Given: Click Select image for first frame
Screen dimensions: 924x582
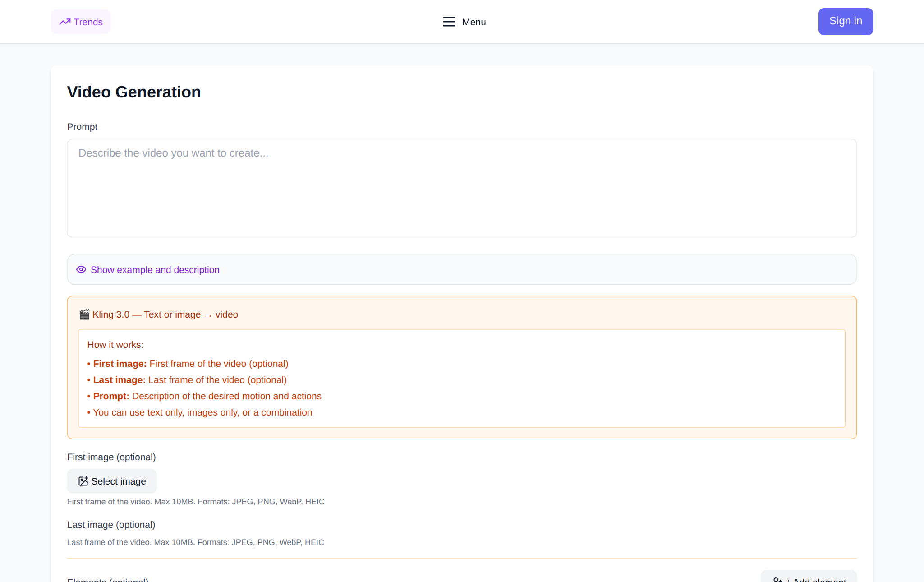Looking at the screenshot, I should click(112, 481).
